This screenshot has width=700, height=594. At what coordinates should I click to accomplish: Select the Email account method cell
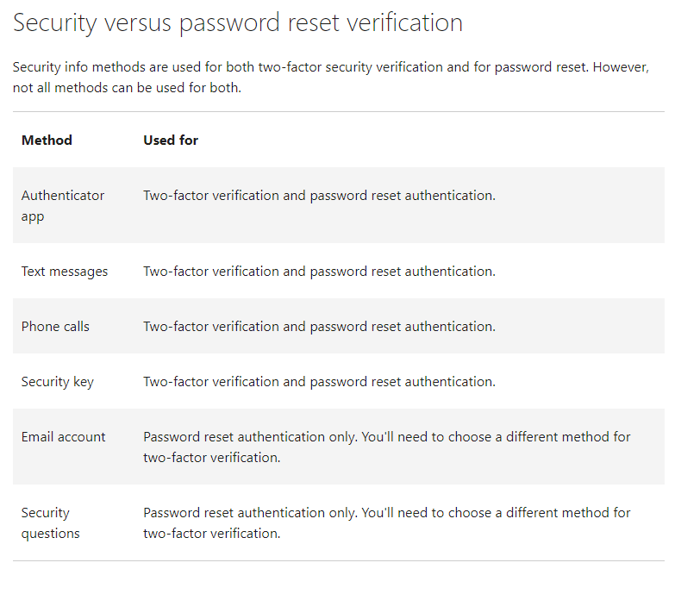[64, 437]
